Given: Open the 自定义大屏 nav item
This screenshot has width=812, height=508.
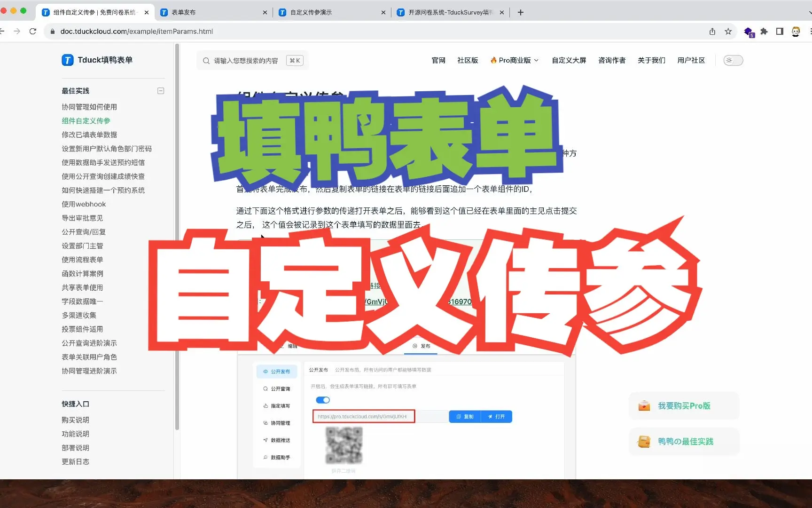Looking at the screenshot, I should tap(569, 60).
